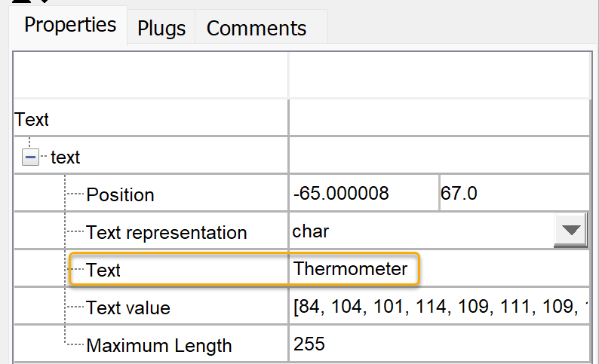
Task: Click the empty value column header cell
Action: click(x=438, y=75)
